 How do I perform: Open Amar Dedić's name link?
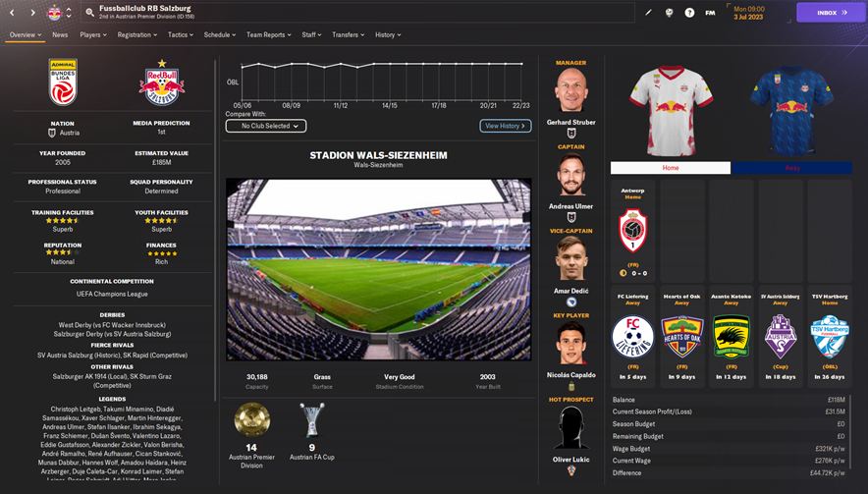pos(571,291)
